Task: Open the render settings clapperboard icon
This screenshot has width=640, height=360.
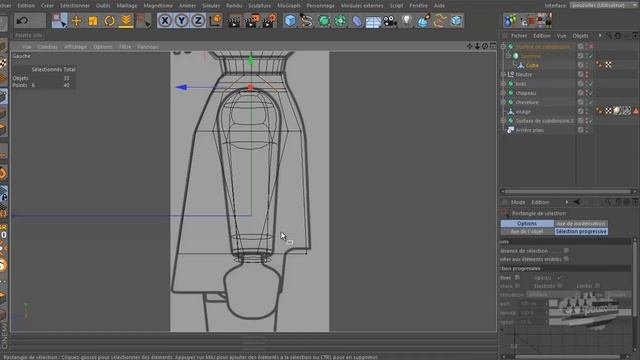Action: click(x=269, y=20)
